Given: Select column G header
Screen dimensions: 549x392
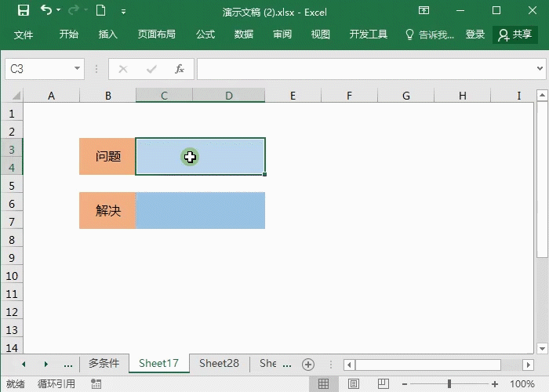Looking at the screenshot, I should pyautogui.click(x=405, y=95).
